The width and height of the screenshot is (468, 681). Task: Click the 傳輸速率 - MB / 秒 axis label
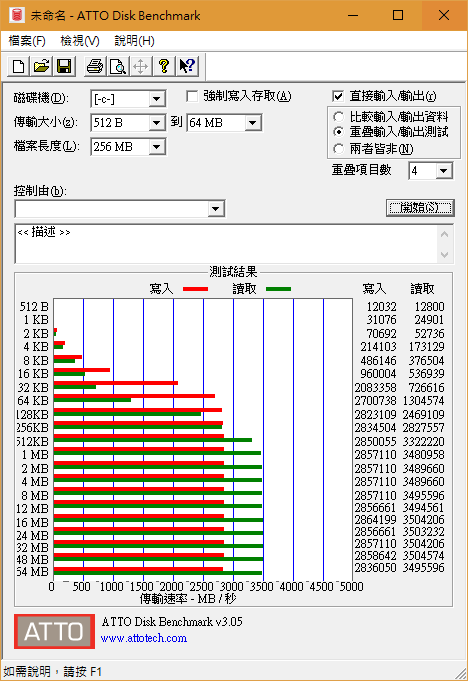[188, 599]
